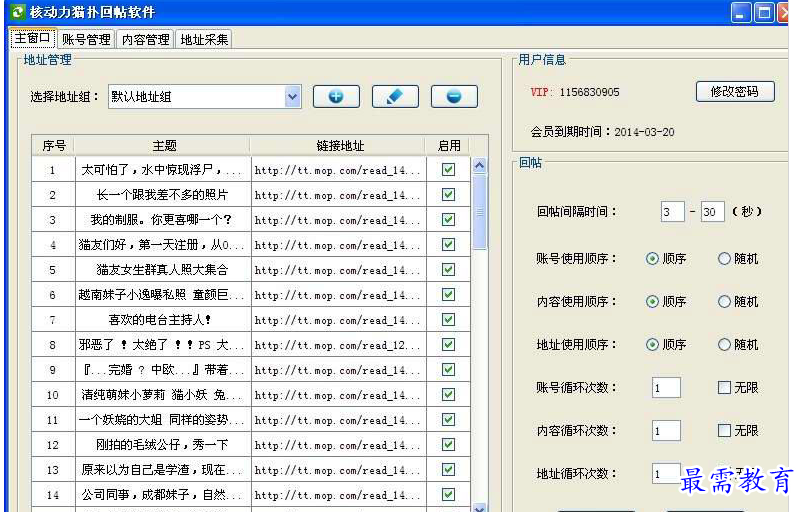
Task: Check 无限 for 内容循环次数
Action: 724,431
